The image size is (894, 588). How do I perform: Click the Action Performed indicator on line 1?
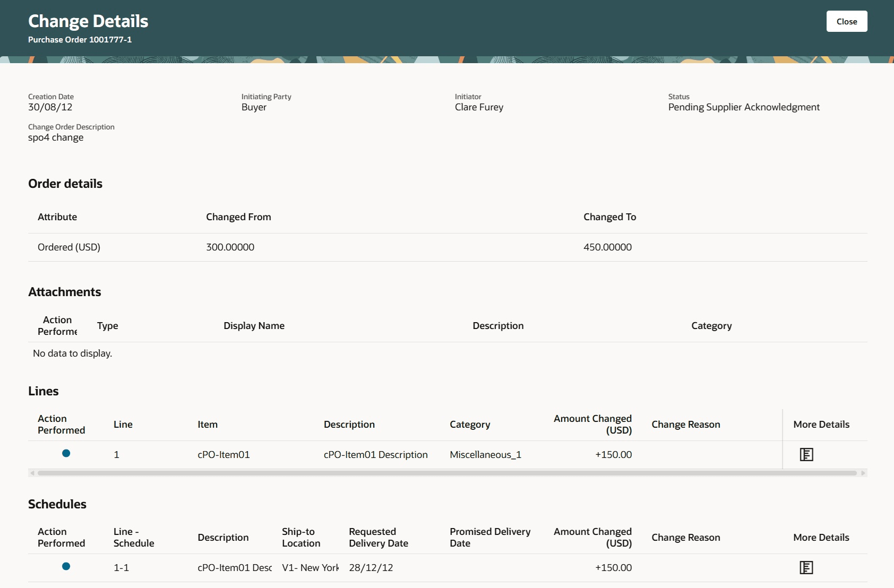(66, 454)
